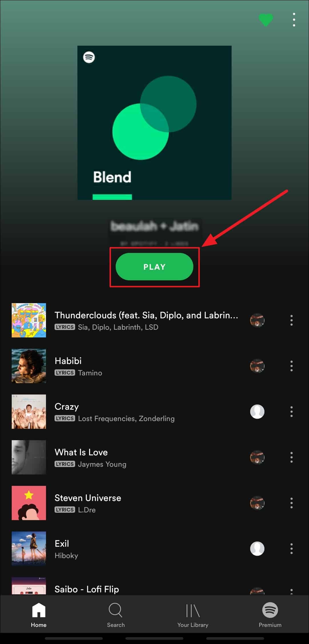Screen dimensions: 309x644
Task: Open more options for Crazy track
Action: (291, 412)
